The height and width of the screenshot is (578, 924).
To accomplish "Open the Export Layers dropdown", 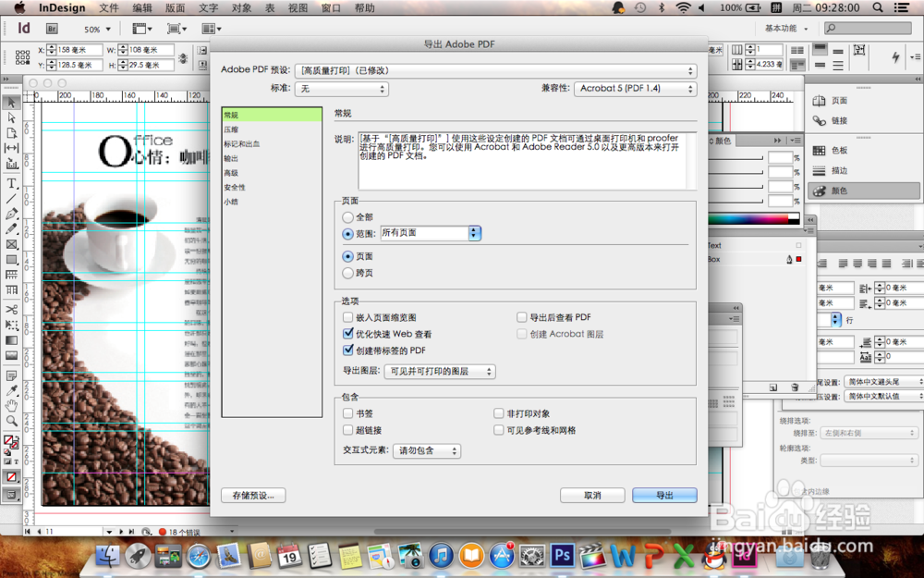I will pos(440,372).
